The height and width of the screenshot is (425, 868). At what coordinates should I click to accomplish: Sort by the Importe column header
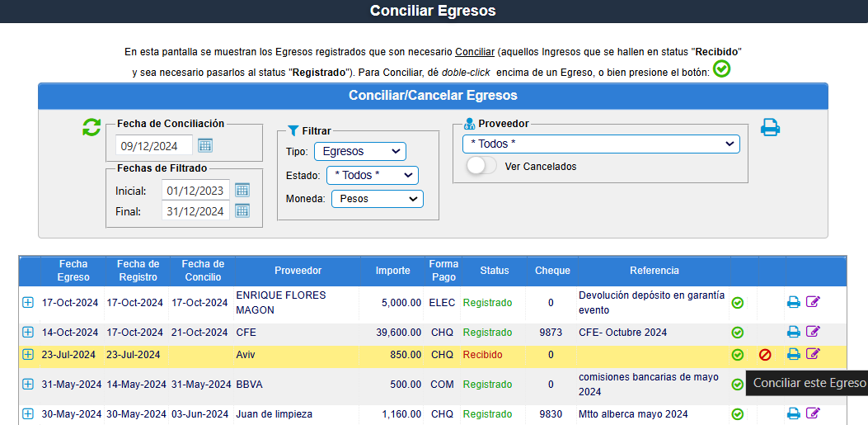pos(392,271)
